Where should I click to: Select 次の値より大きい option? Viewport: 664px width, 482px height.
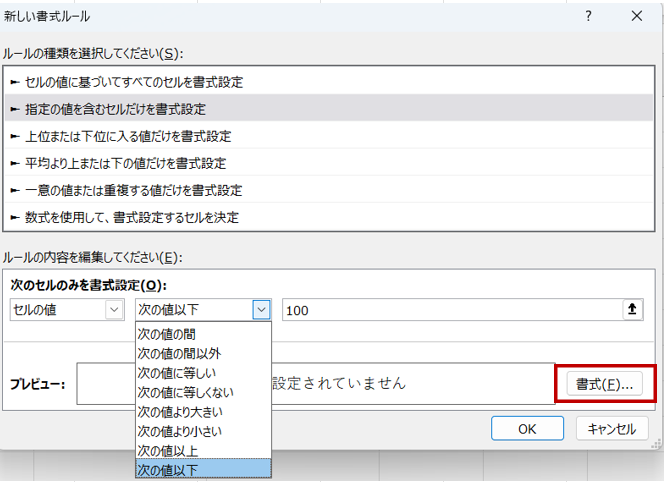[x=178, y=411]
